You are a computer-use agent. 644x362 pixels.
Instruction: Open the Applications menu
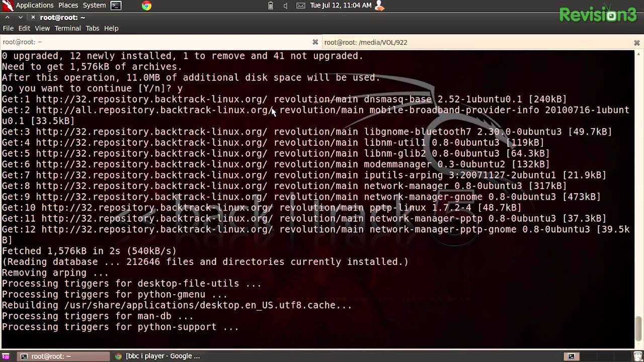pos(34,5)
